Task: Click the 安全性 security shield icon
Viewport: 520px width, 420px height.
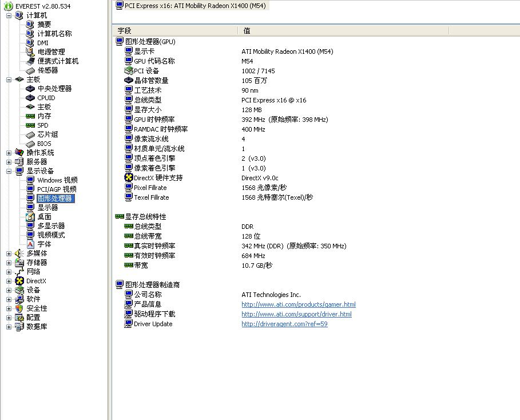Action: (19, 308)
